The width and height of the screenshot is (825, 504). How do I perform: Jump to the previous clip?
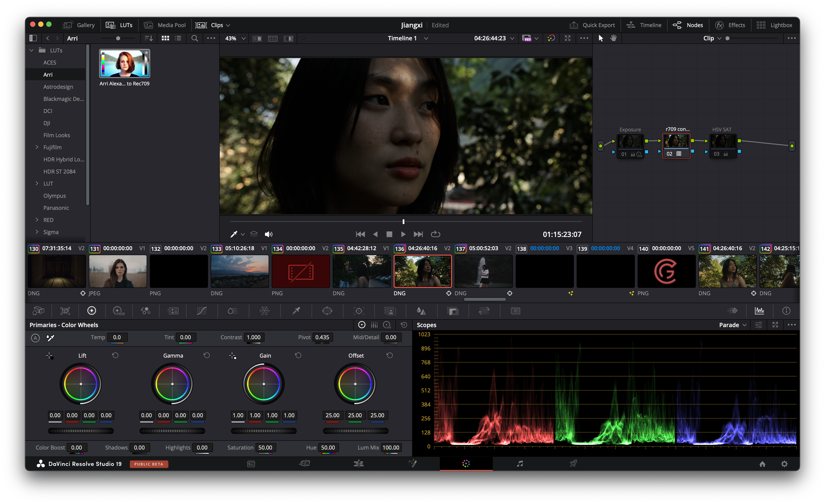[x=360, y=234]
